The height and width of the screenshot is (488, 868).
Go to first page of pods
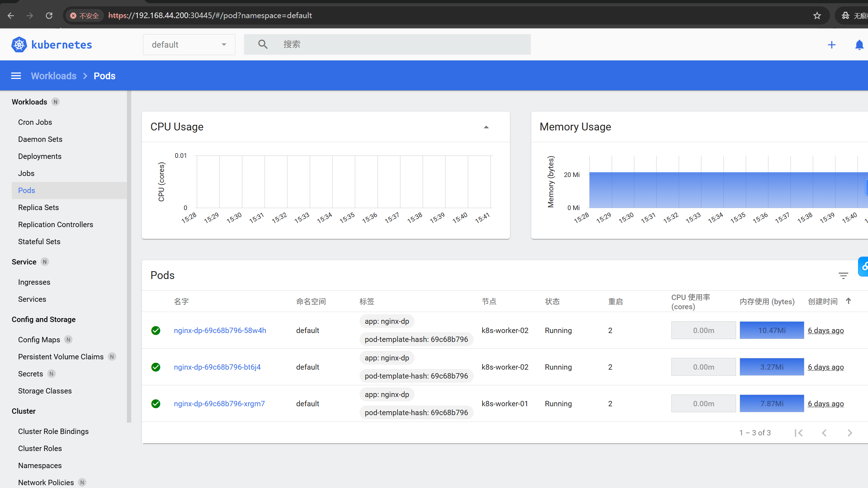799,433
